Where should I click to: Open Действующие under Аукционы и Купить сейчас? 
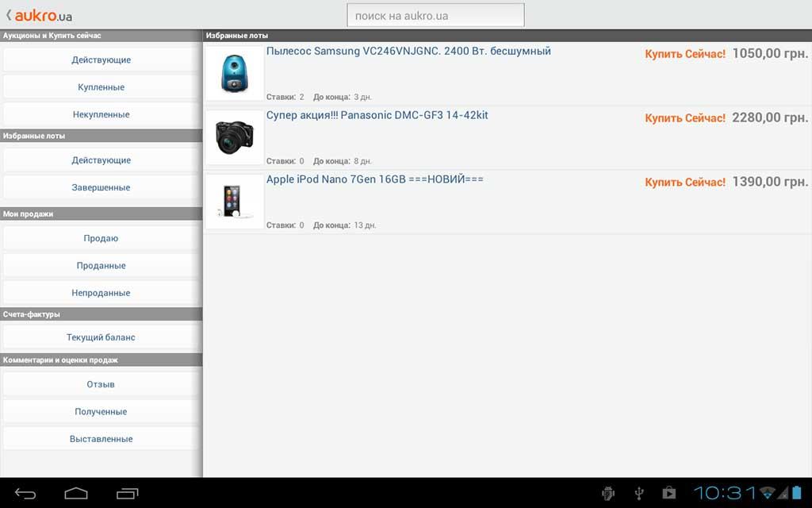pos(101,60)
